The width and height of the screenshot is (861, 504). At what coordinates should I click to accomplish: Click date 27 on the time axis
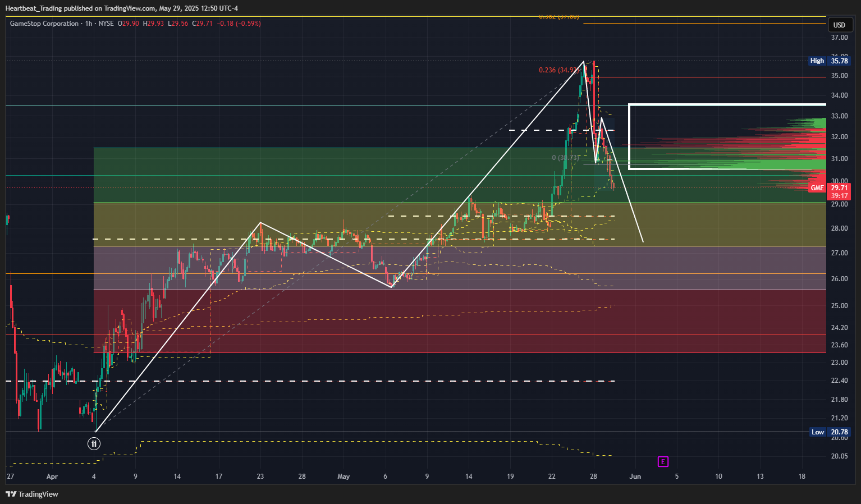tap(10, 476)
